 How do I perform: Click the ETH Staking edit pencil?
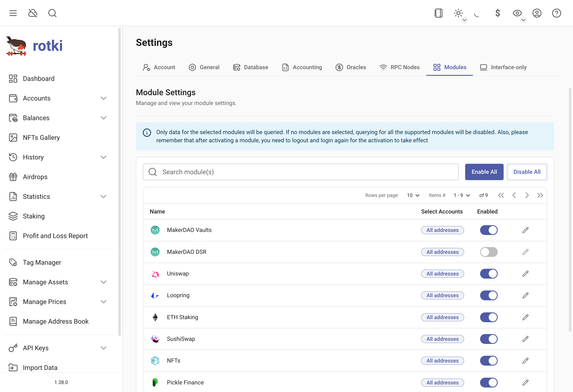pos(525,317)
